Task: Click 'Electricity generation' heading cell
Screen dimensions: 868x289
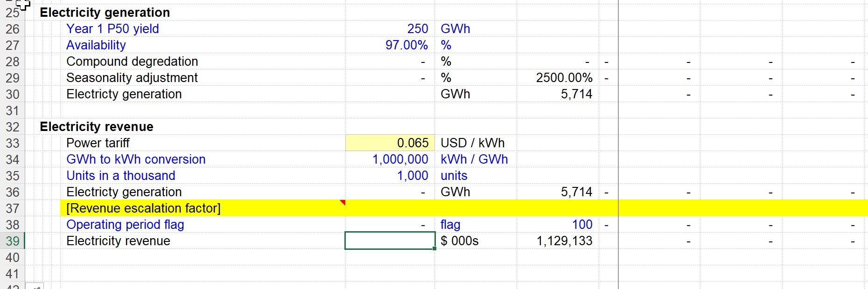Action: 105,13
